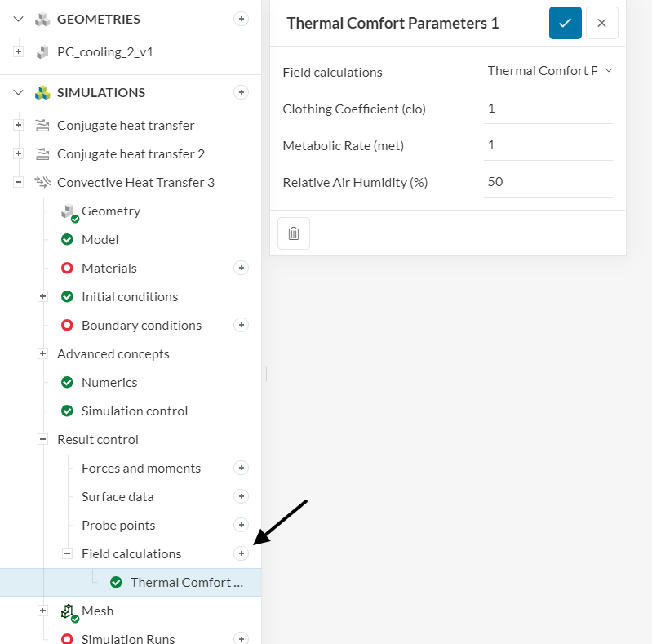Image resolution: width=652 pixels, height=644 pixels.
Task: Add a new Probe points item
Action: (x=241, y=525)
